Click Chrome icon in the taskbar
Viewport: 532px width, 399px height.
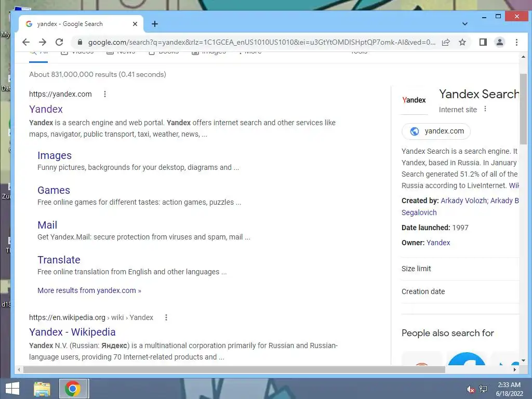[72, 389]
